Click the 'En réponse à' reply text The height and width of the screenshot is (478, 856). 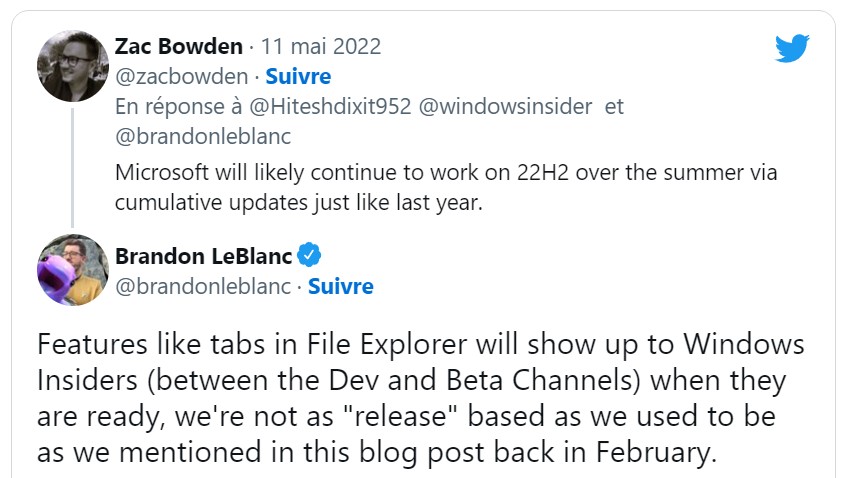click(179, 106)
